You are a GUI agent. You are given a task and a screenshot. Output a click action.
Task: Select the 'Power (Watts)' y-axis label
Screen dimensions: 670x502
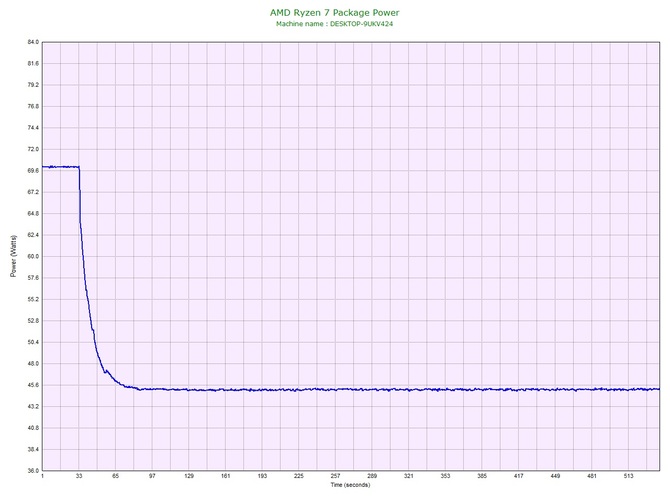(x=13, y=256)
